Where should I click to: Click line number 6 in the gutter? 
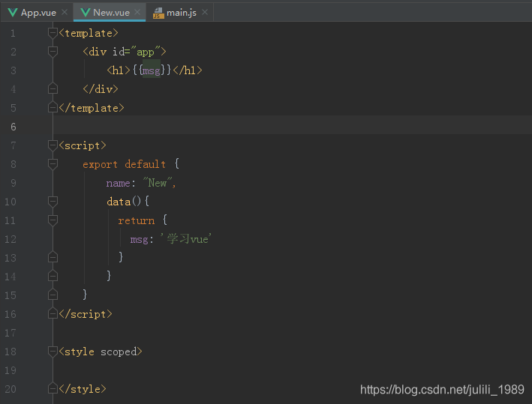tap(14, 127)
